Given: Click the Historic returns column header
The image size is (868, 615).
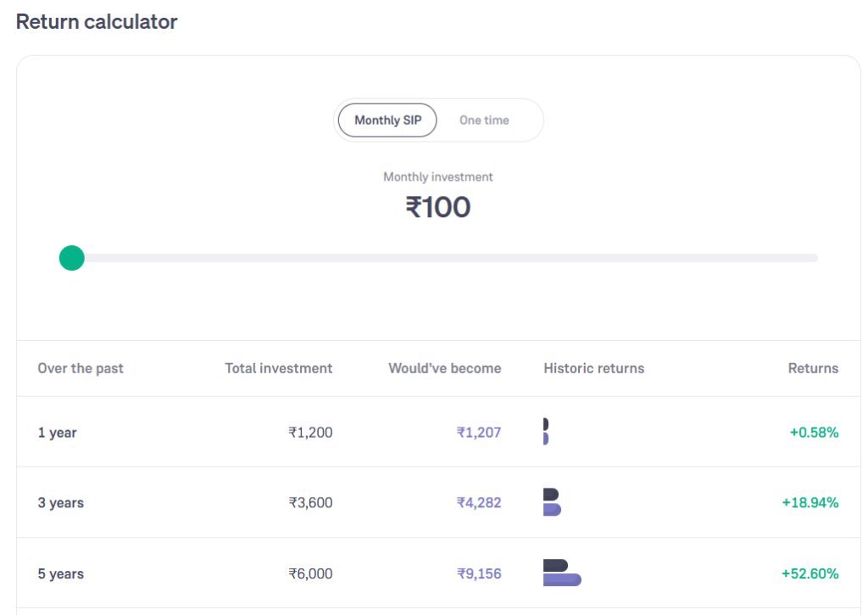Looking at the screenshot, I should tap(594, 368).
